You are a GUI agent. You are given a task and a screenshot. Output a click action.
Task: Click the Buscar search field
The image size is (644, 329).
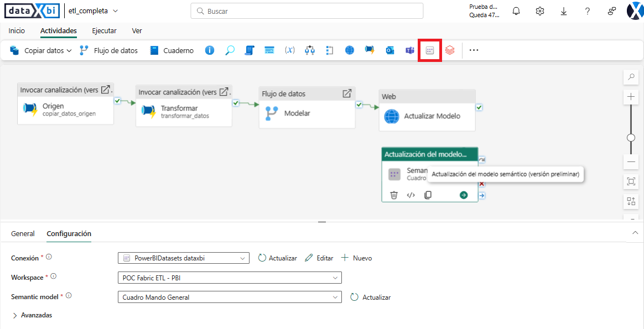click(x=307, y=11)
